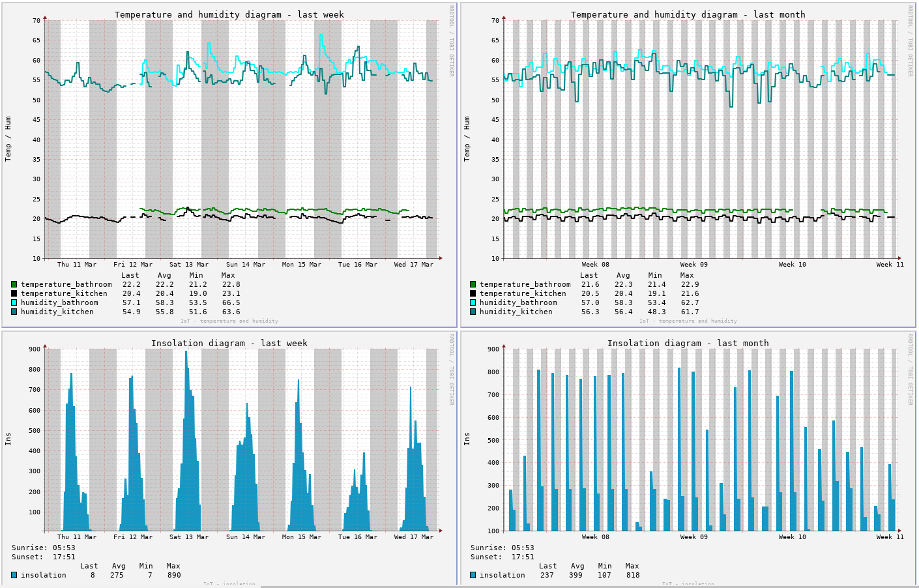Click weekly insolation Max value 890

(174, 575)
